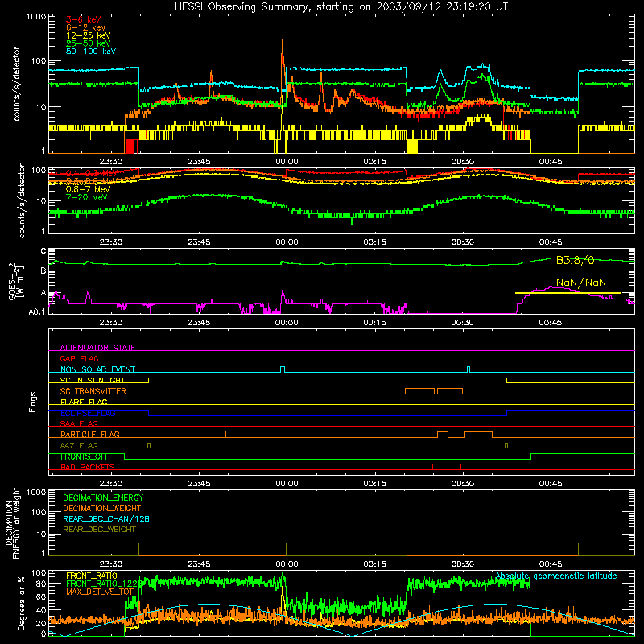Click the BAD_PACKETS flag label

coord(88,468)
